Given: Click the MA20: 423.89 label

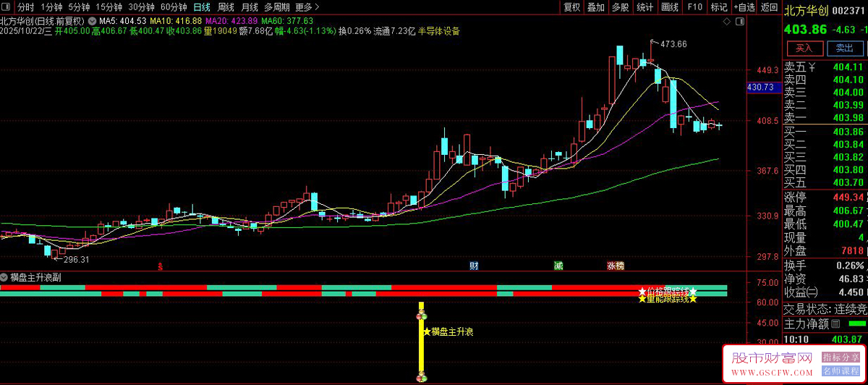Looking at the screenshot, I should (x=231, y=22).
